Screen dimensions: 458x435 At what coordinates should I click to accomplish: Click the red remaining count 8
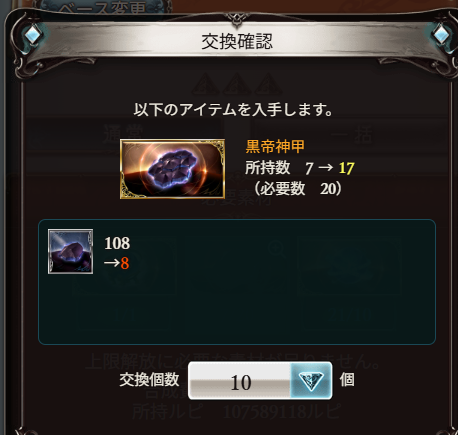(125, 263)
